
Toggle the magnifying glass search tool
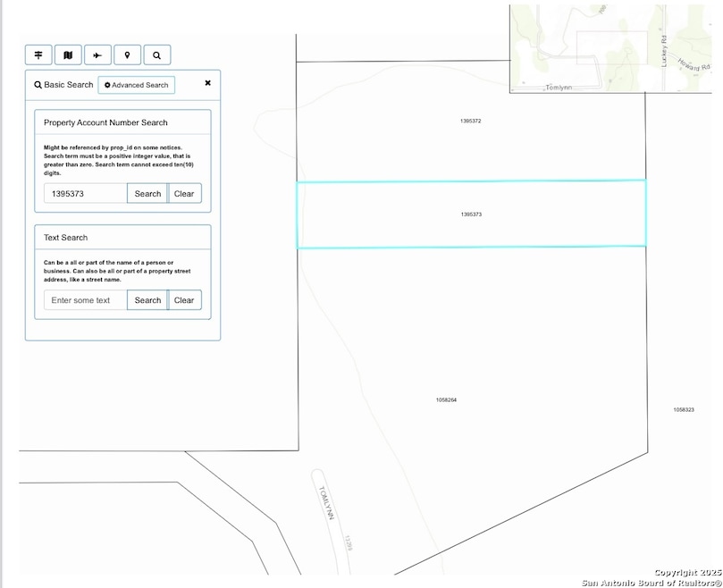pos(156,55)
